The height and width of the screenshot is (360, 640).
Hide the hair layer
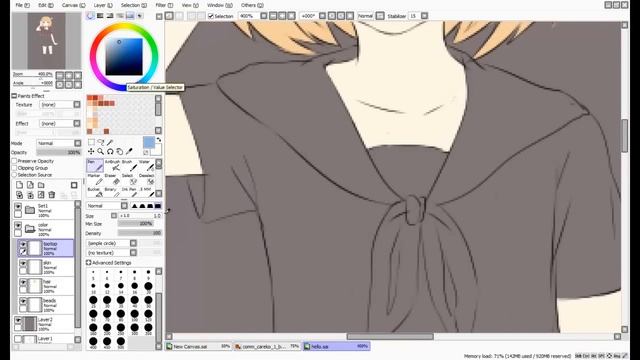23,282
